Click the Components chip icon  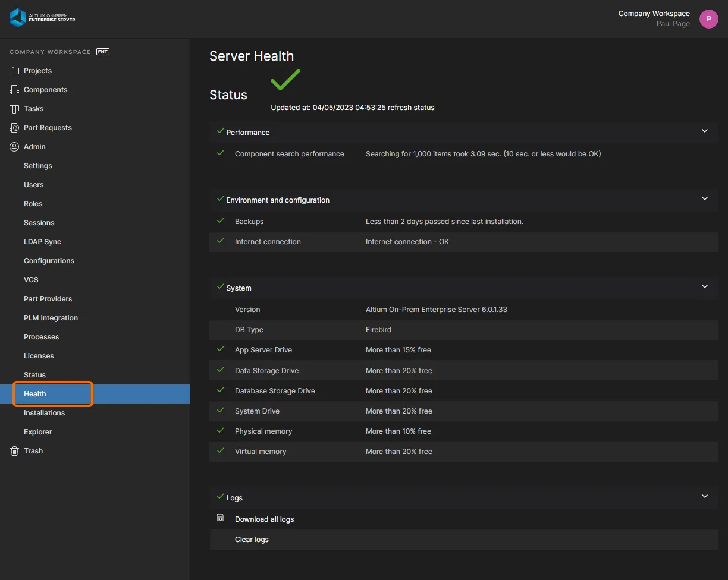coord(14,90)
